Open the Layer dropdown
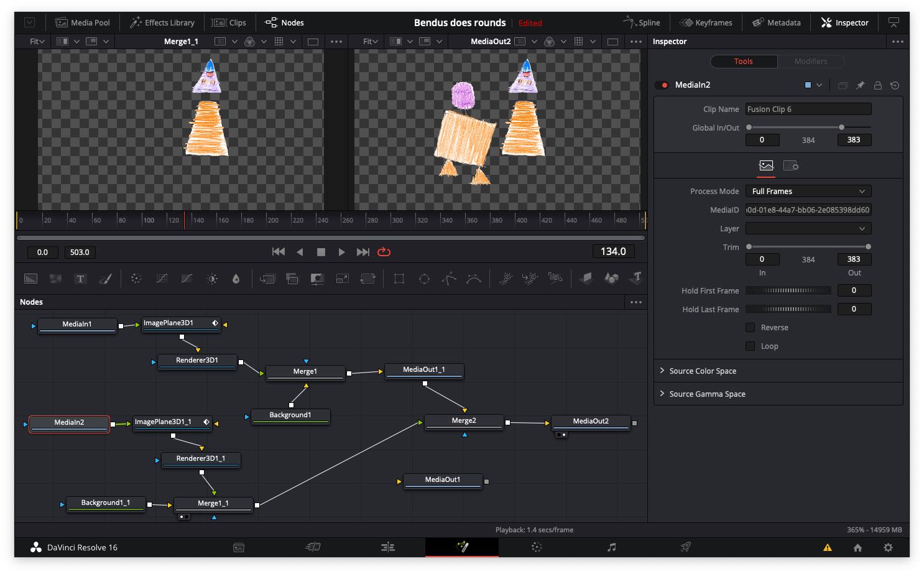Image resolution: width=924 pixels, height=574 pixels. tap(808, 228)
